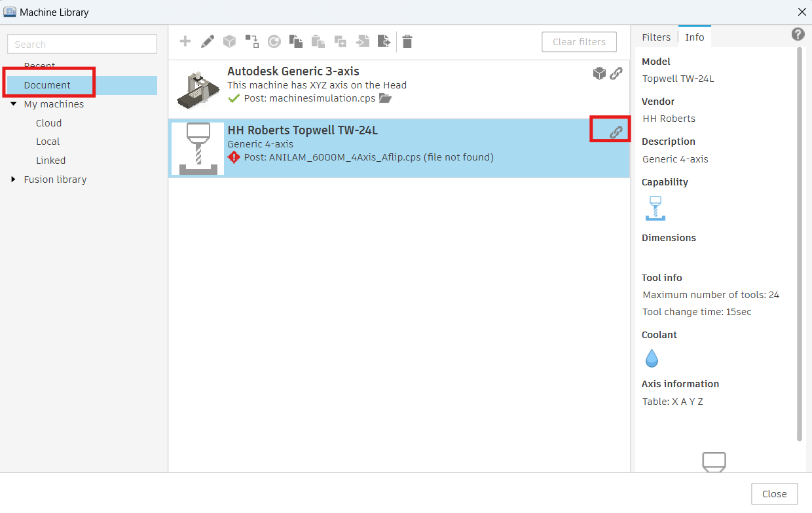The width and height of the screenshot is (812, 513).
Task: Click the Clear filters button
Action: 579,42
